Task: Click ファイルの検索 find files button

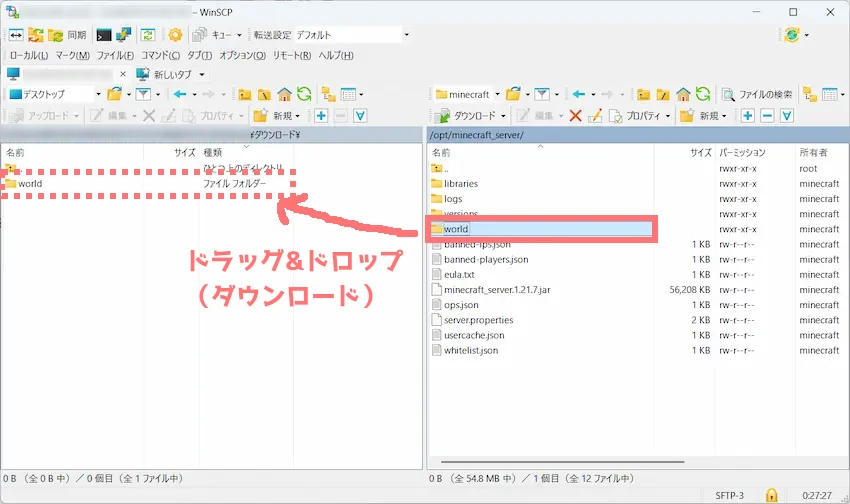Action: pos(757,94)
